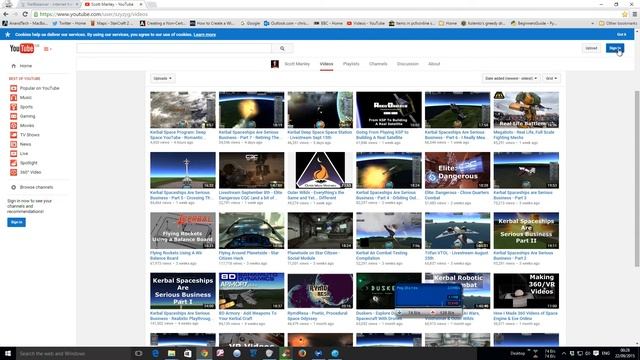
Task: Open Outer Wilds video thumbnail
Action: point(320,170)
